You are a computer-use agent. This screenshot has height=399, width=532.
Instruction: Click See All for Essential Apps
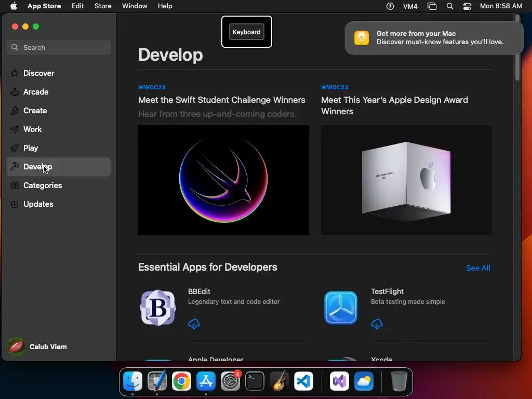tap(478, 268)
